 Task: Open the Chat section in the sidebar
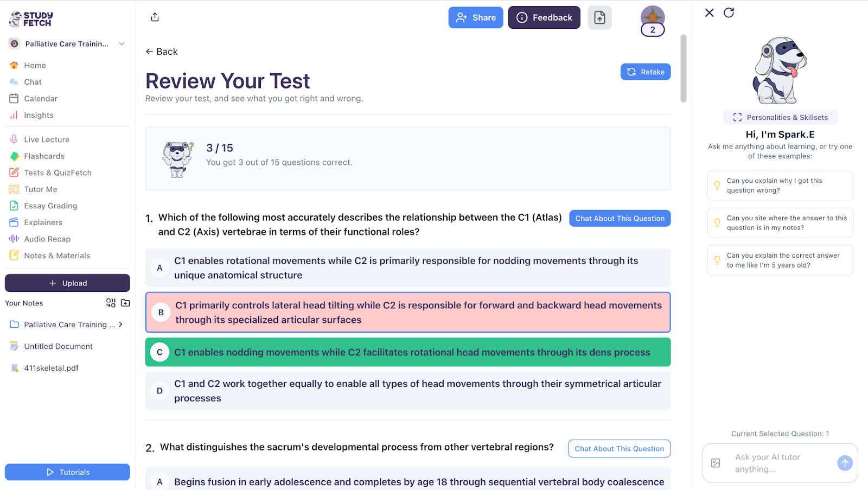tap(32, 81)
